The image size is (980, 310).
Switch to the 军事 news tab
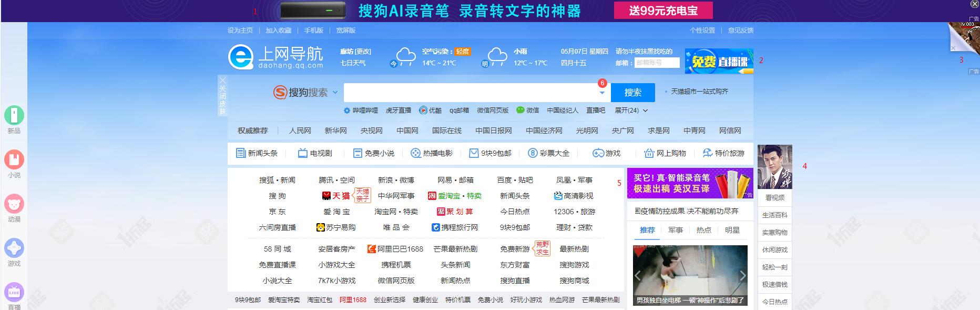(675, 230)
